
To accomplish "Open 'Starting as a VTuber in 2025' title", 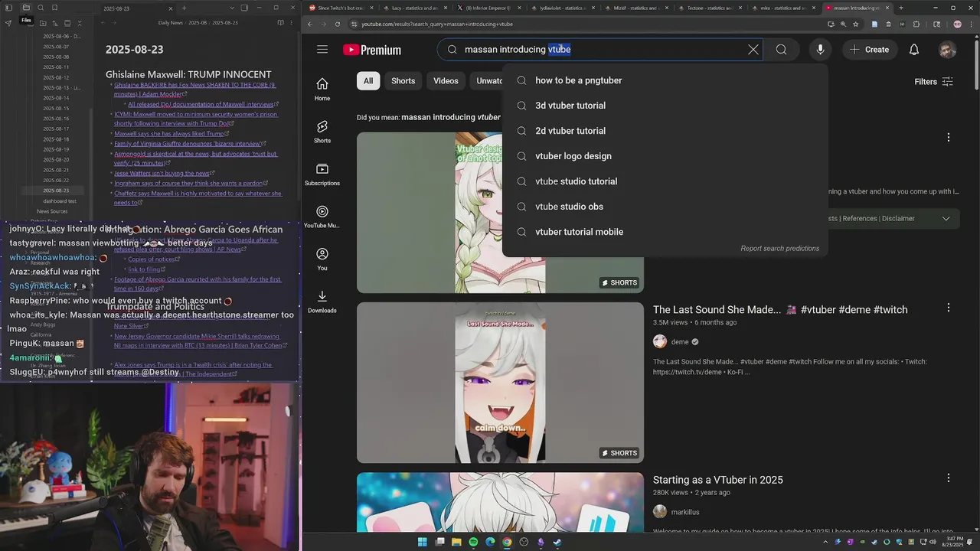I will click(x=717, y=480).
